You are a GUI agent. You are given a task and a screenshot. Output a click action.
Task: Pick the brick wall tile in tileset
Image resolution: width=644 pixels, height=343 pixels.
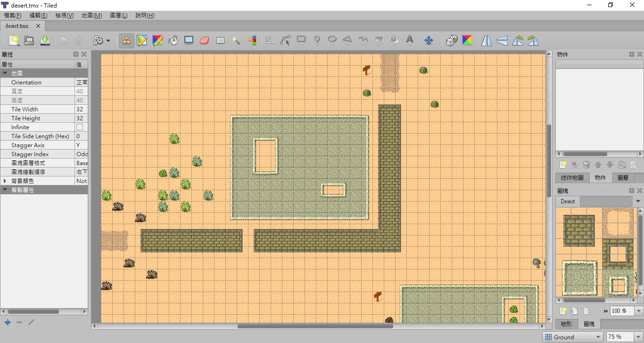point(579,230)
